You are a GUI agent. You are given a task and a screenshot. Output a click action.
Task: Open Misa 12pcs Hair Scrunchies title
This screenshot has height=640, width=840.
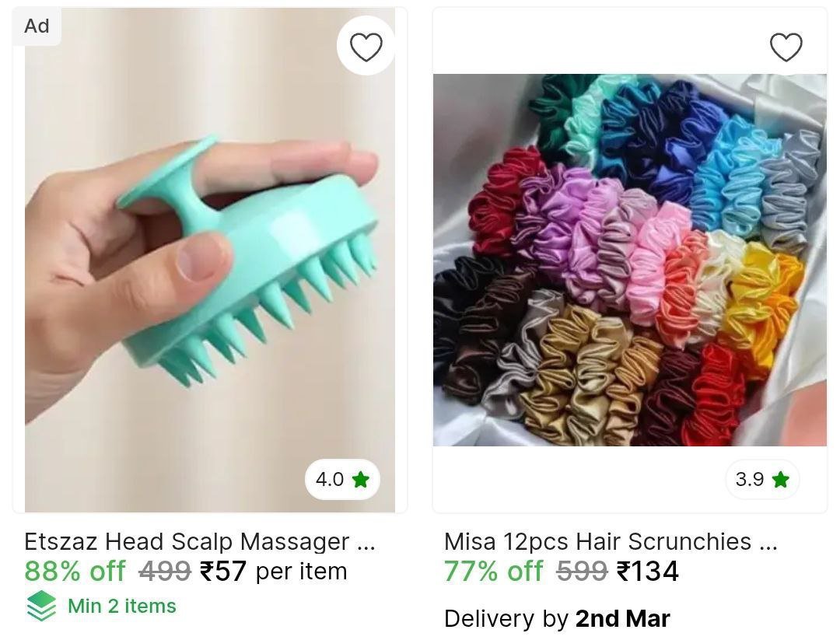click(611, 542)
